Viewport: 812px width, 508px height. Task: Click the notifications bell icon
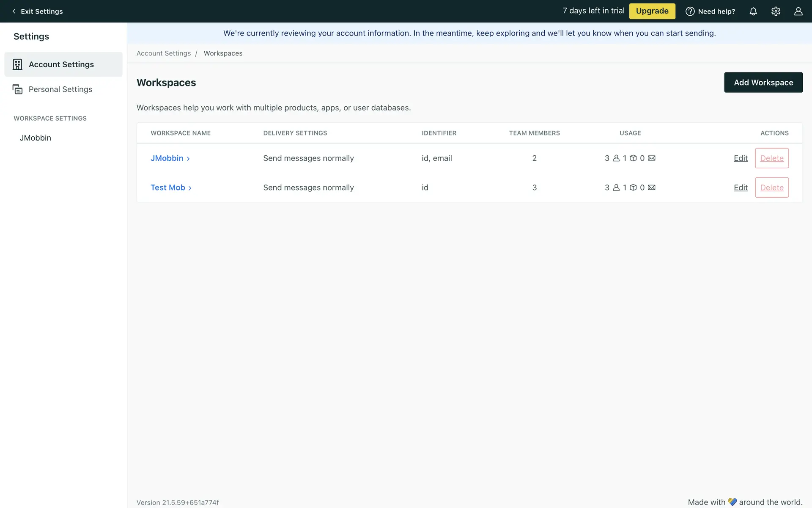pyautogui.click(x=753, y=11)
